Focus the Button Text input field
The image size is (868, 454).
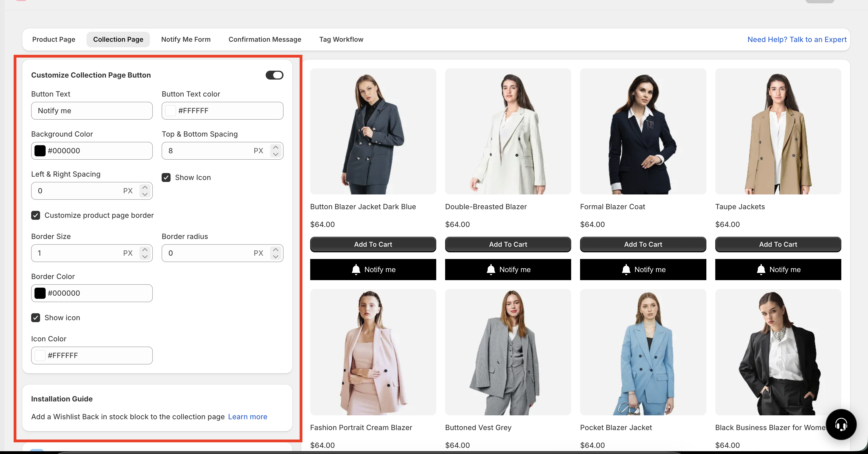pyautogui.click(x=92, y=110)
